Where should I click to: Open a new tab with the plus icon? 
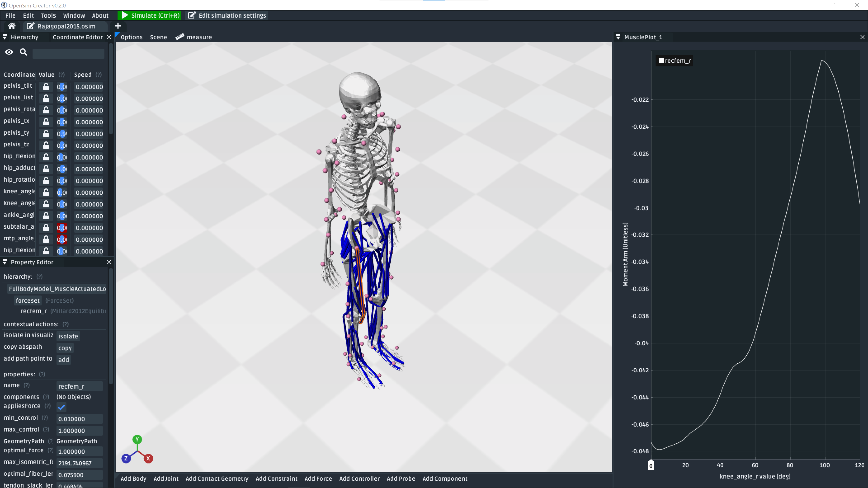[x=118, y=26]
